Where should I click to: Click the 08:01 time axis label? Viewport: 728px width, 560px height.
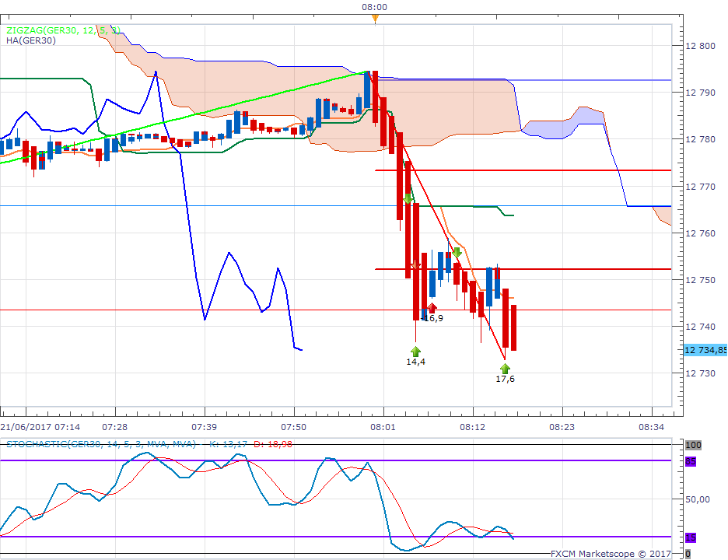click(383, 427)
